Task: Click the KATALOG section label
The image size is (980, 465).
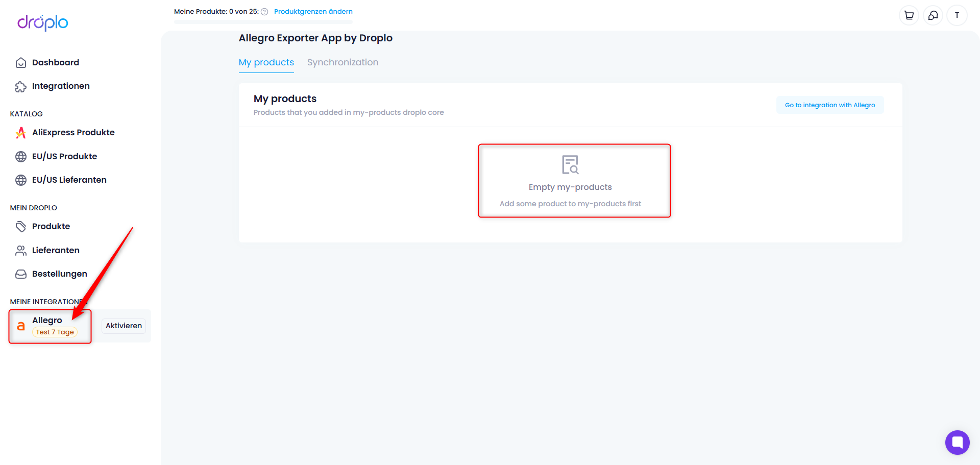Action: (x=27, y=114)
